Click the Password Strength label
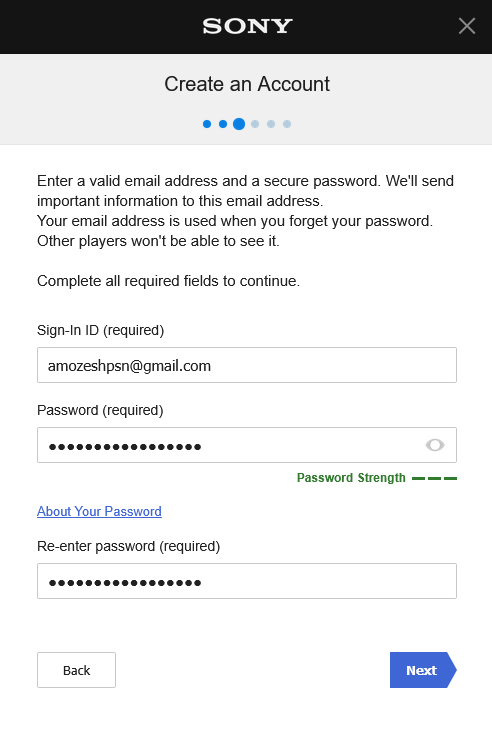 pos(351,478)
